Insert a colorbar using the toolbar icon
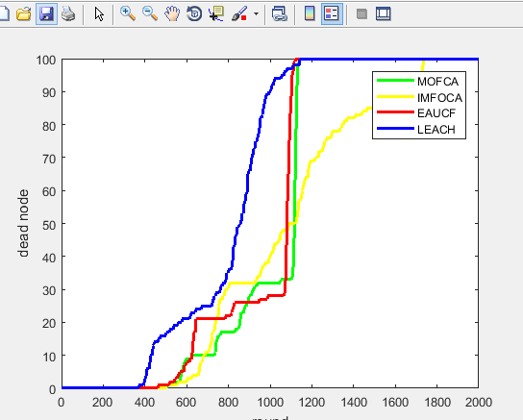The height and width of the screenshot is (420, 523). 310,14
